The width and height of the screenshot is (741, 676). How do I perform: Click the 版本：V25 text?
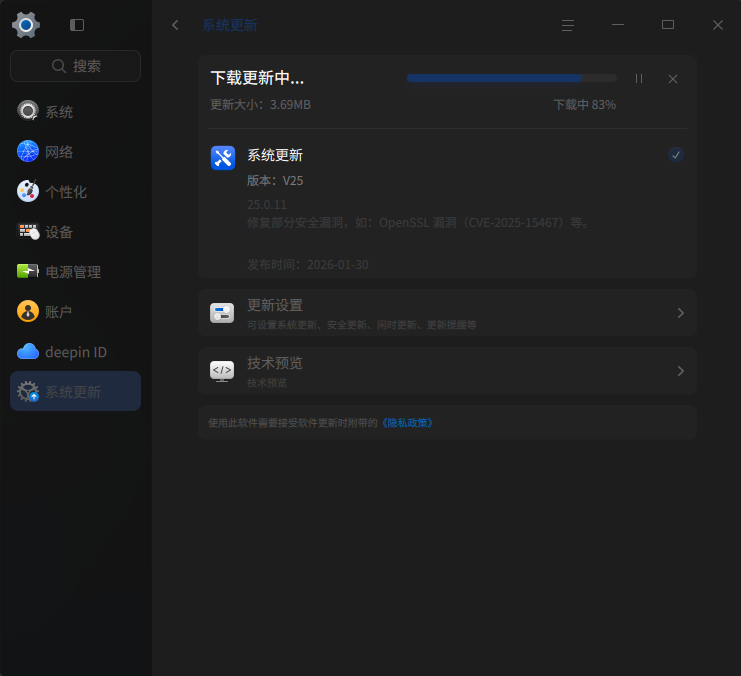click(x=275, y=181)
